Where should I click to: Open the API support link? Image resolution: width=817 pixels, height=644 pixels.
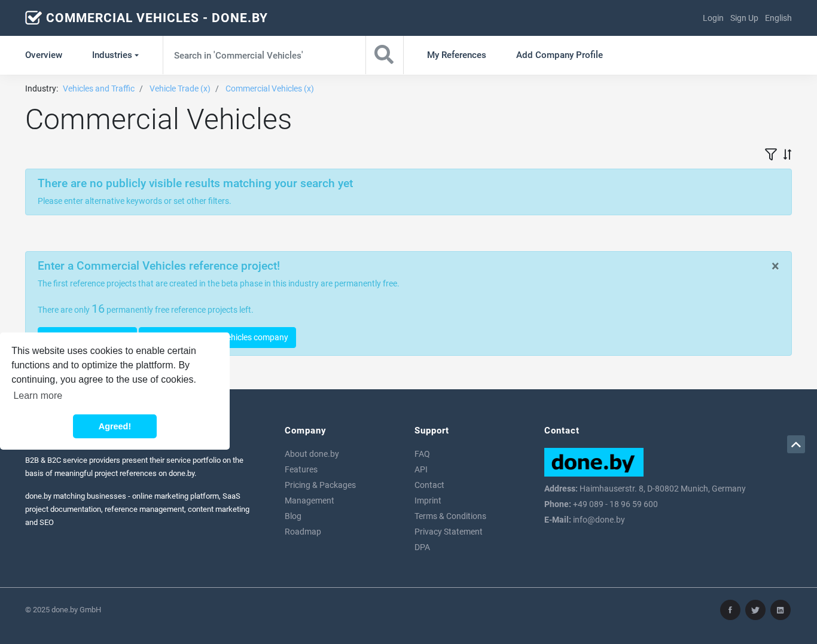[x=421, y=469]
